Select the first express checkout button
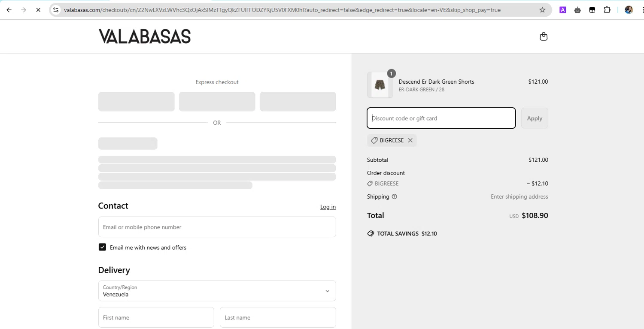This screenshot has width=644, height=329. point(136,102)
